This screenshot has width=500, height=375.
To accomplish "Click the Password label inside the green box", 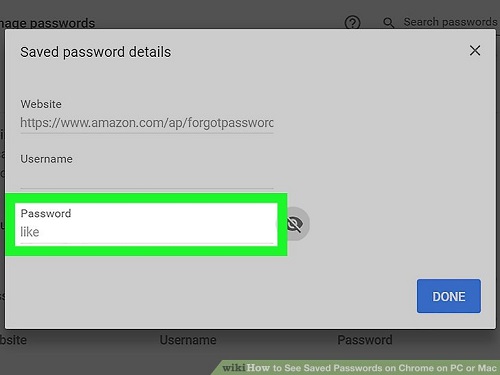I will pyautogui.click(x=46, y=213).
